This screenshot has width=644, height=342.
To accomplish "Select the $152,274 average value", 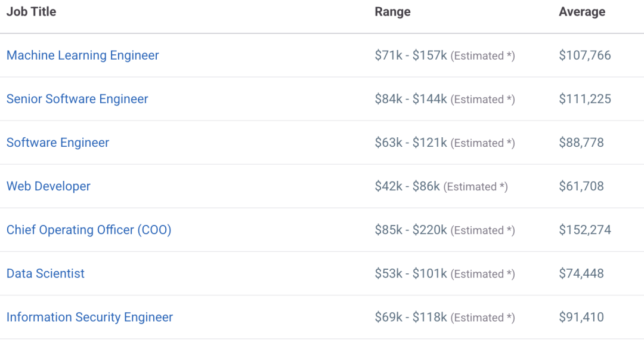I will point(585,230).
